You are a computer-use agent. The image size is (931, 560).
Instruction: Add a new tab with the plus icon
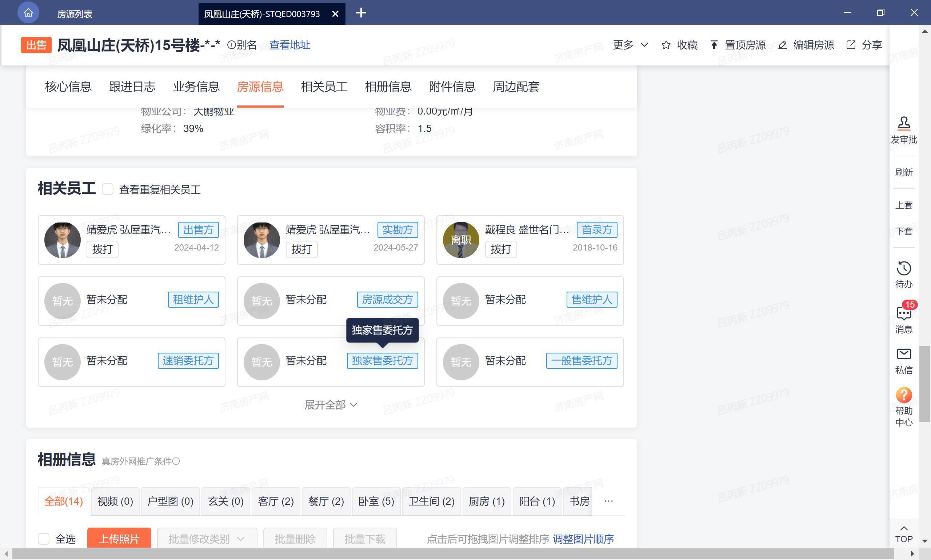pyautogui.click(x=361, y=13)
